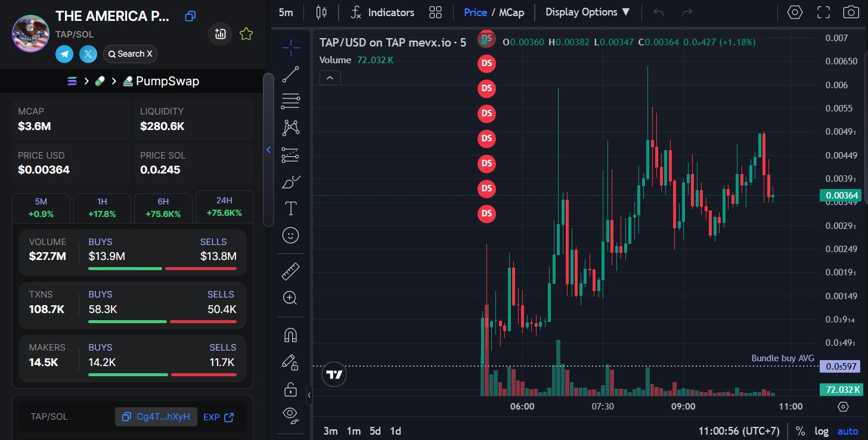
Task: Collapse the chart legend with the chevron
Action: coord(330,78)
